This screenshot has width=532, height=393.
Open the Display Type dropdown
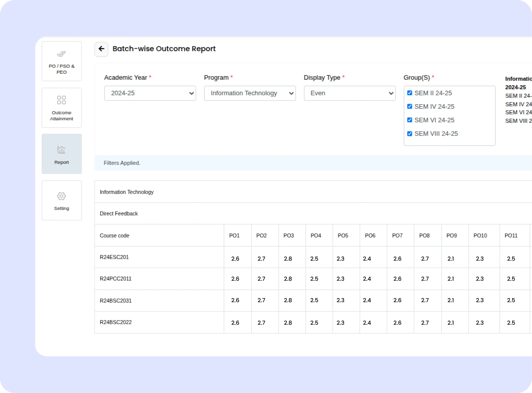pos(350,93)
